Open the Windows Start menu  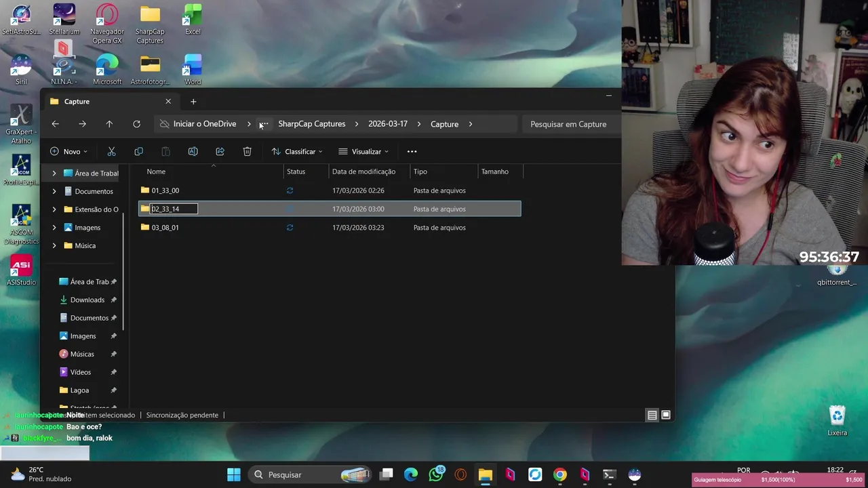tap(234, 474)
